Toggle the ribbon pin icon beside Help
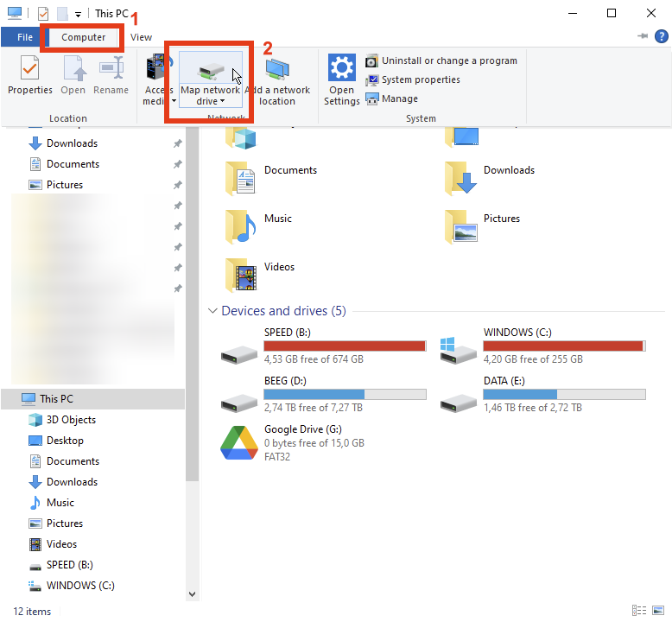This screenshot has height=622, width=672. click(x=643, y=36)
